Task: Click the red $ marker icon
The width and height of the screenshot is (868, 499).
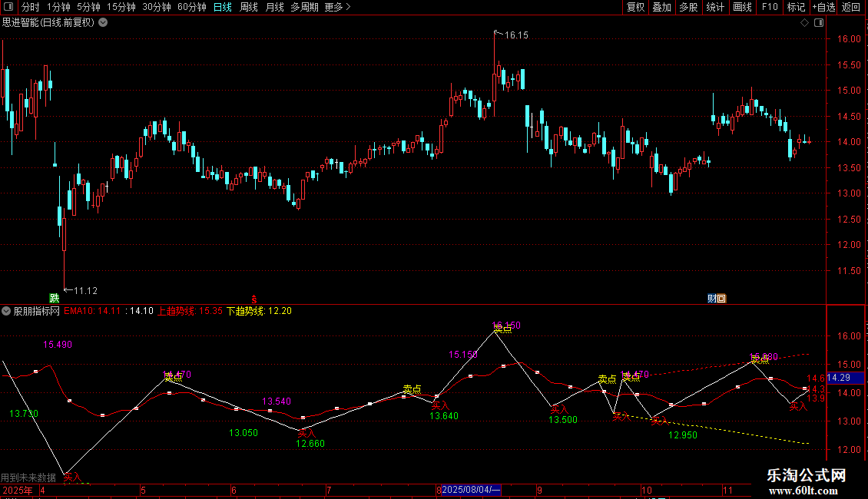Action: [x=254, y=299]
